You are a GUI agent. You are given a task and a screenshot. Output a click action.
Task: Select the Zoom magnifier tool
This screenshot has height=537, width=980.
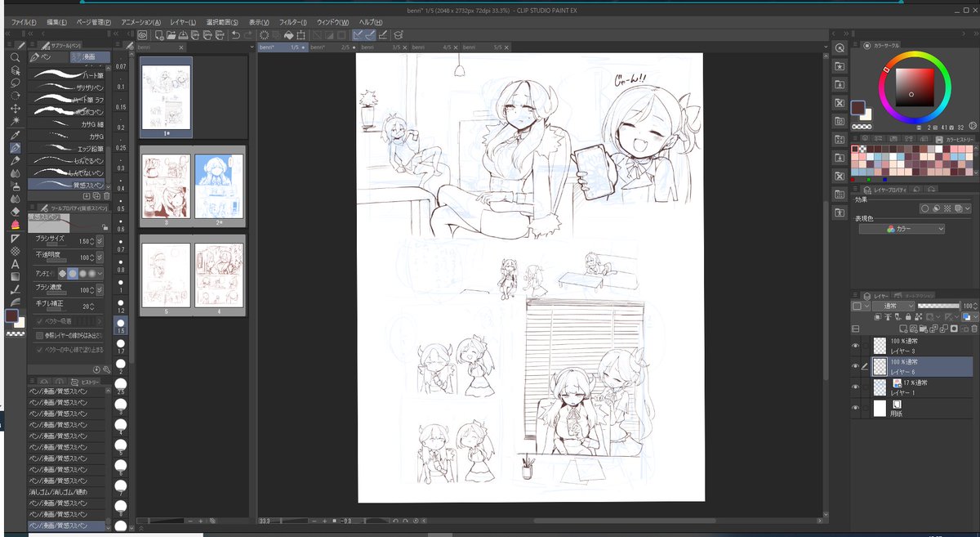click(15, 57)
